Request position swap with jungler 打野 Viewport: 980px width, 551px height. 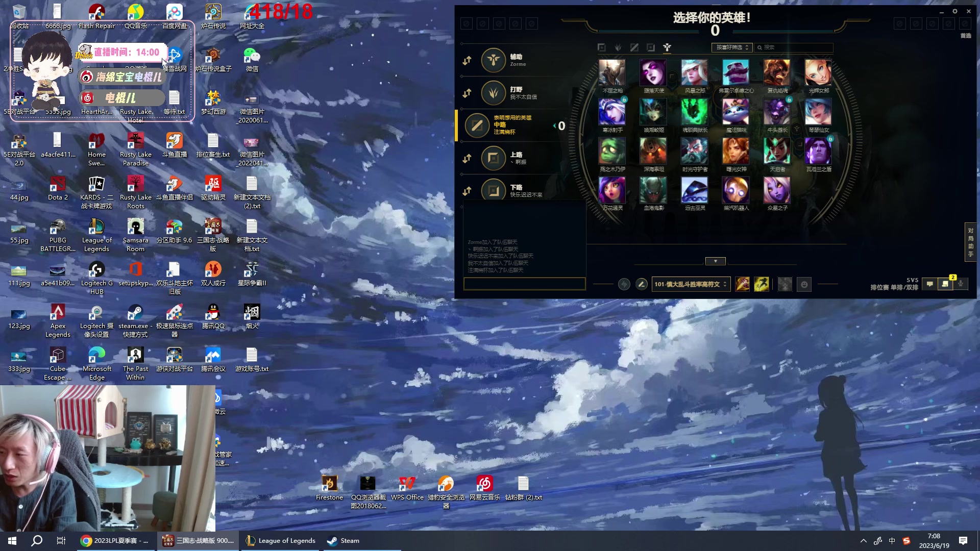[467, 93]
